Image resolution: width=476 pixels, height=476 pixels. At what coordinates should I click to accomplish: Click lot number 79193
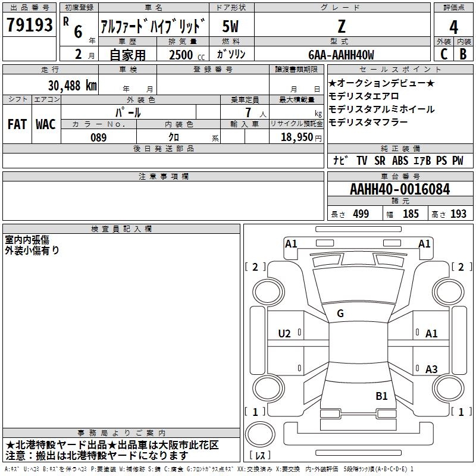[x=29, y=24]
